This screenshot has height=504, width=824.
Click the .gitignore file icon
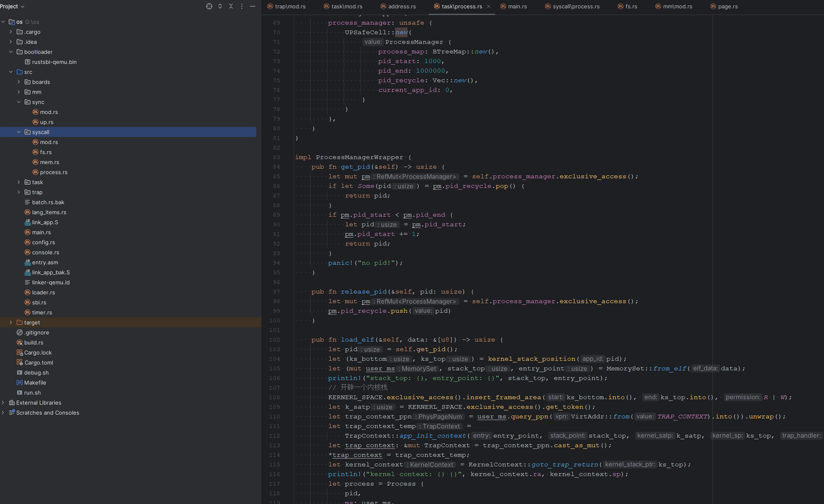pos(20,332)
